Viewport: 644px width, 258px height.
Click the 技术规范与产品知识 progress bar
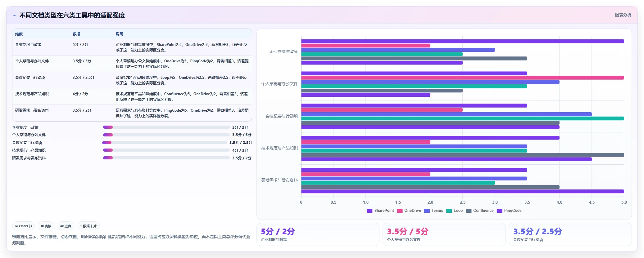[x=166, y=150]
